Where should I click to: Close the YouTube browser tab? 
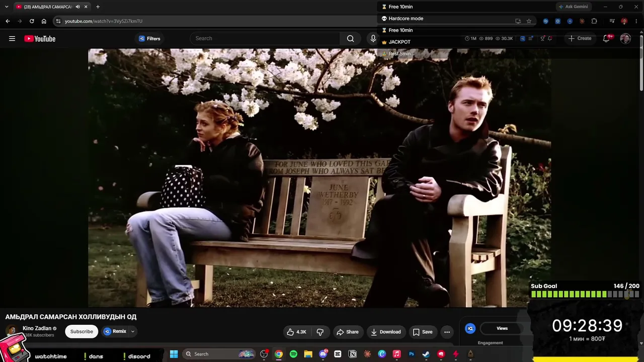click(86, 7)
